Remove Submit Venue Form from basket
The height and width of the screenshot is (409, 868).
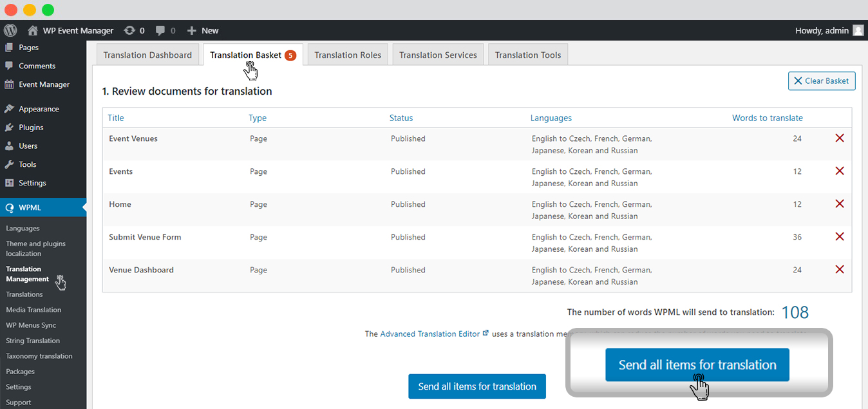pos(840,236)
